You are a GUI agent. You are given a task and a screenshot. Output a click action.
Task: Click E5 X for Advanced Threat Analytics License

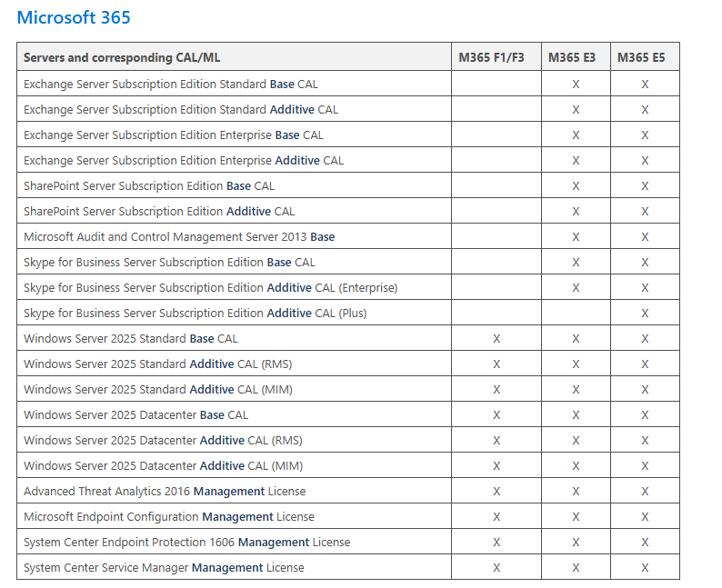[x=645, y=492]
